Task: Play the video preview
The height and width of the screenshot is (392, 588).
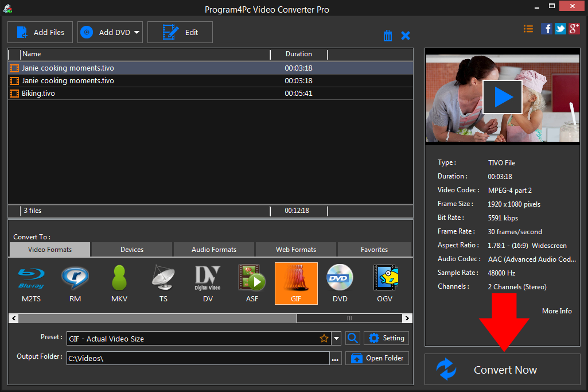Action: tap(503, 97)
